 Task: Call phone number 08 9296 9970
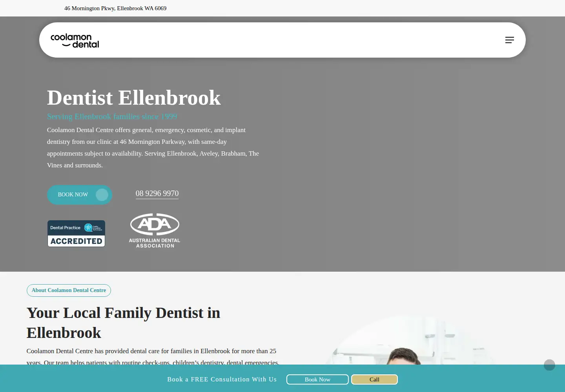coord(157,194)
